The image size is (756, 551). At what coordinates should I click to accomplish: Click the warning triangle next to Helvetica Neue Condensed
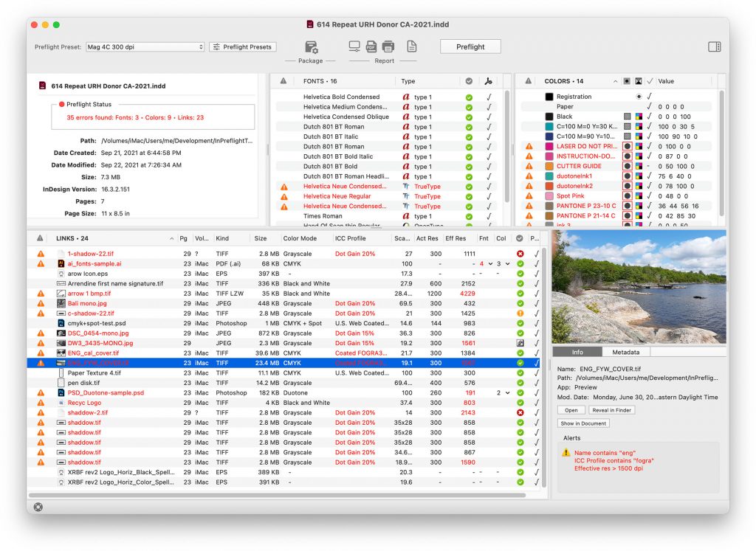pos(283,187)
